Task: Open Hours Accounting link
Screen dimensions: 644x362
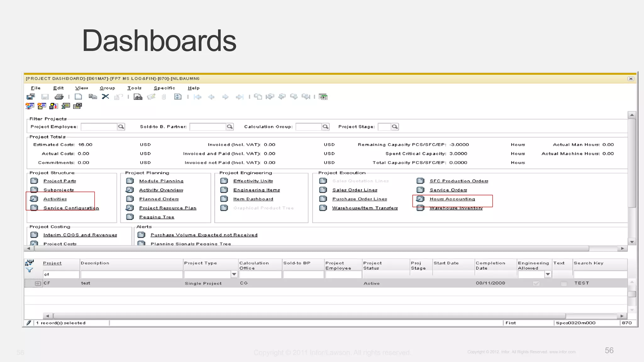Action: point(452,199)
